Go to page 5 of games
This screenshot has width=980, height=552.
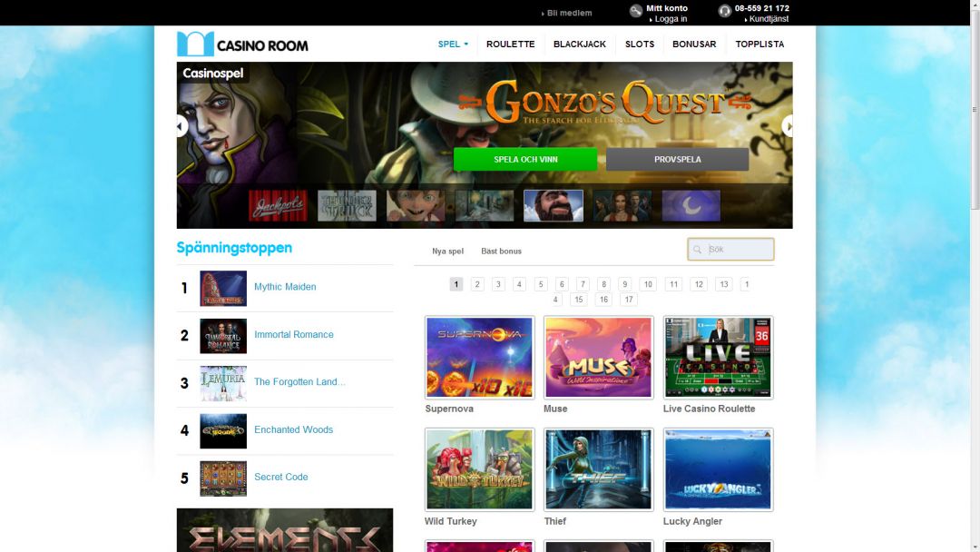click(541, 284)
